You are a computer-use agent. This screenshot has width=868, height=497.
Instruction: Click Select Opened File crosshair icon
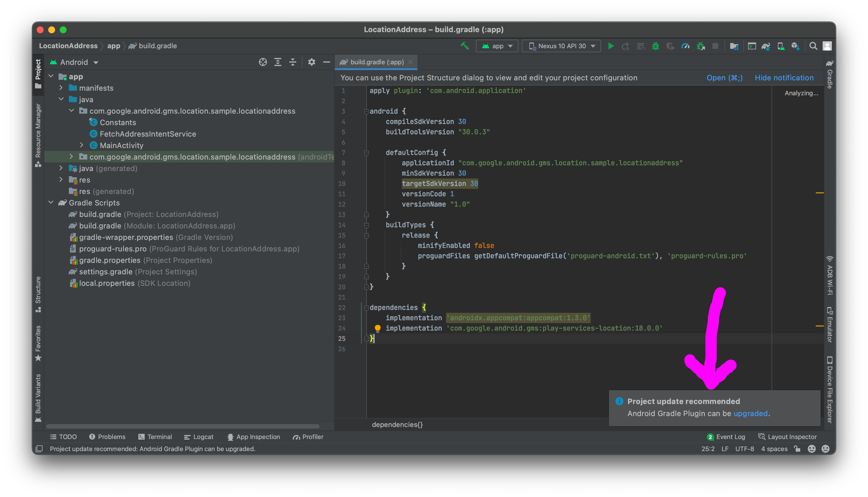pyautogui.click(x=263, y=62)
